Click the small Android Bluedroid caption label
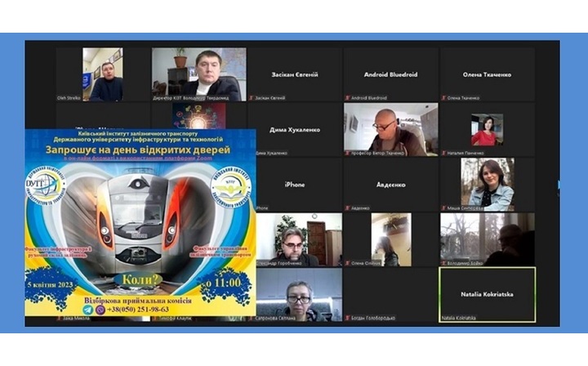 coord(369,98)
